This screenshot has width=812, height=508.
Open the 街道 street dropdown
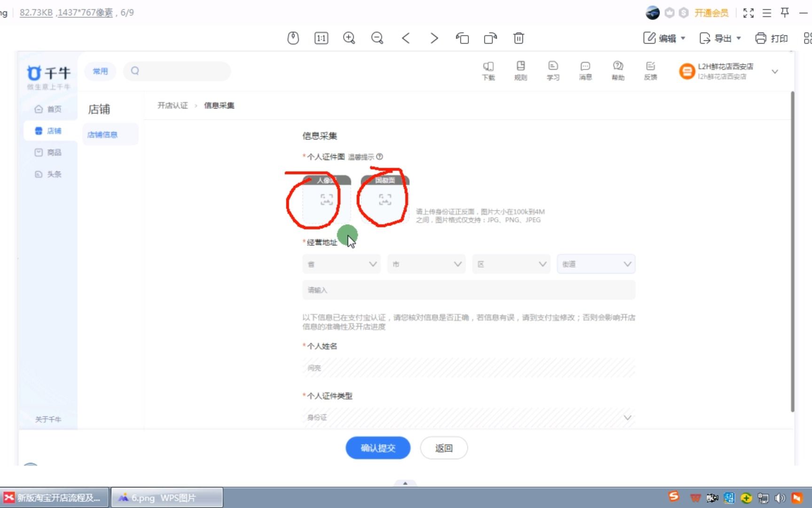(596, 264)
